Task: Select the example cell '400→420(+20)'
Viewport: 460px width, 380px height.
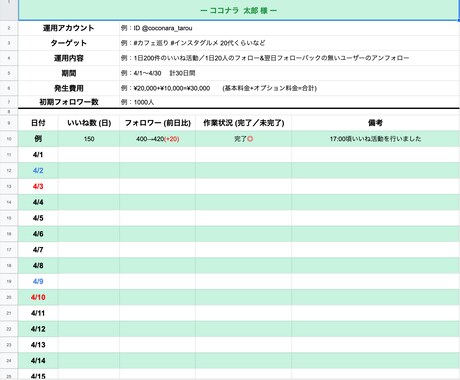Action: pos(157,139)
